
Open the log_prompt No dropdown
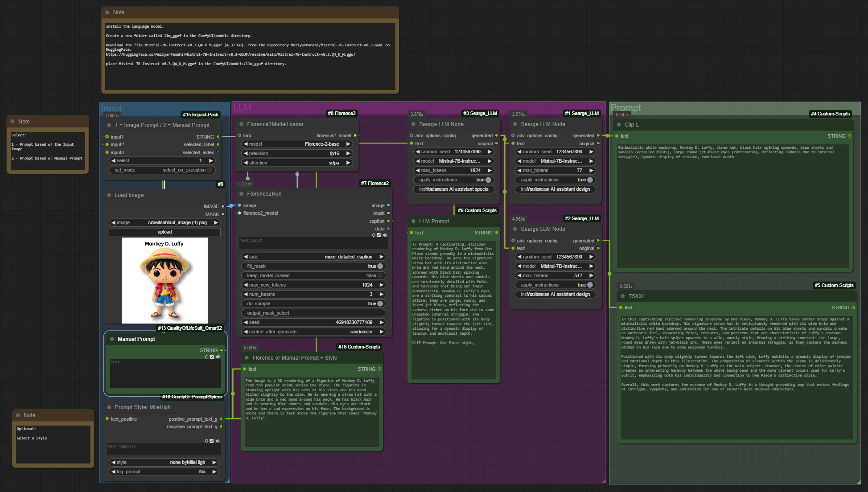[164, 472]
